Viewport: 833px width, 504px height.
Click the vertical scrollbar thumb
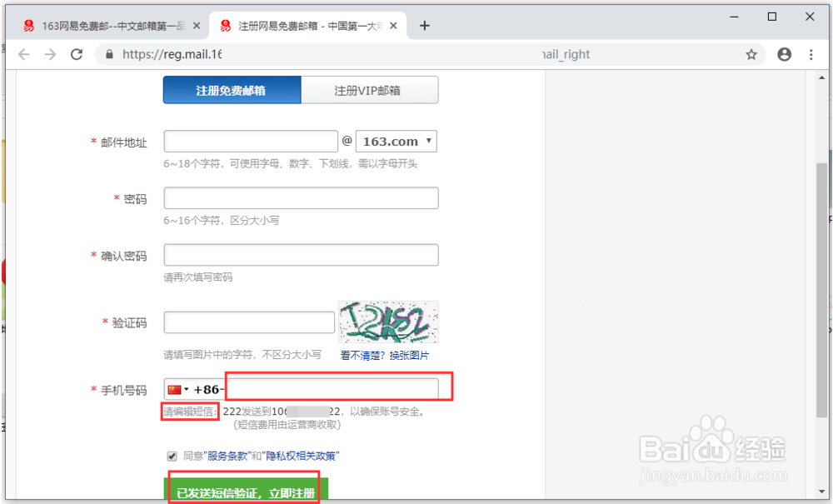[822, 289]
